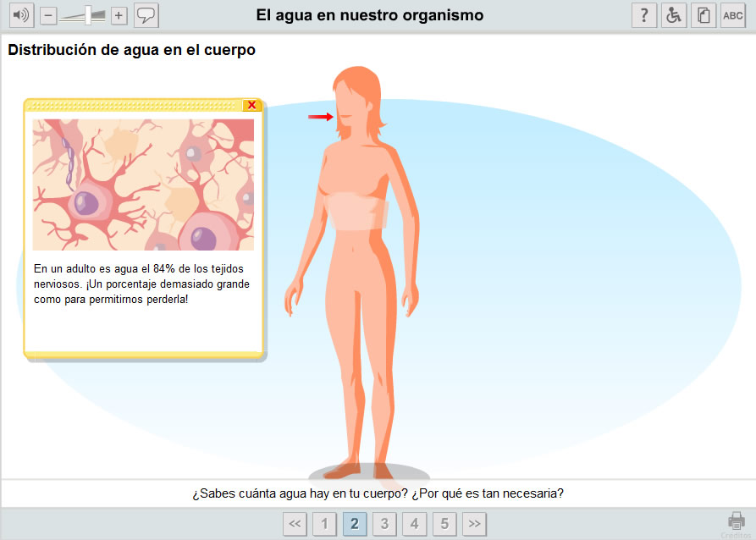Go to page 3

pyautogui.click(x=384, y=524)
